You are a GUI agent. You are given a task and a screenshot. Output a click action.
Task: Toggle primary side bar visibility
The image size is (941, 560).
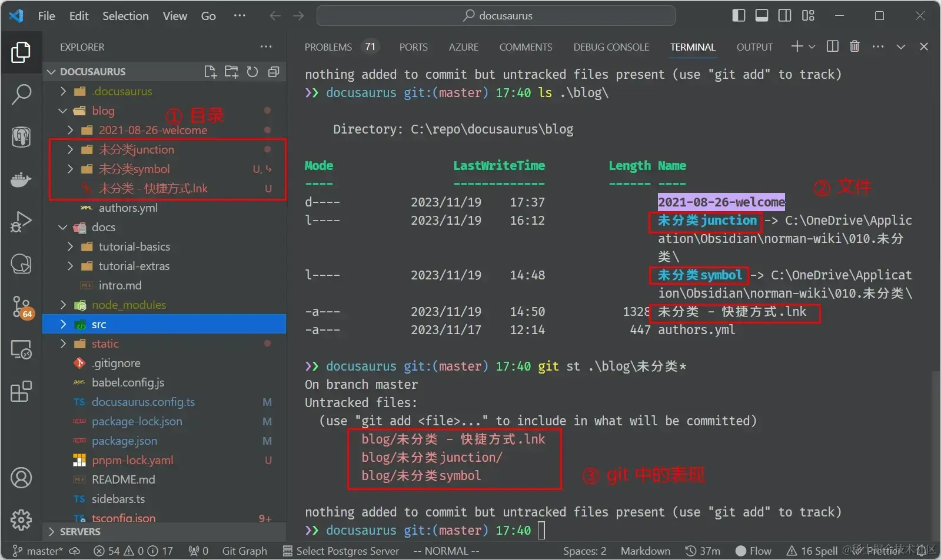(739, 16)
